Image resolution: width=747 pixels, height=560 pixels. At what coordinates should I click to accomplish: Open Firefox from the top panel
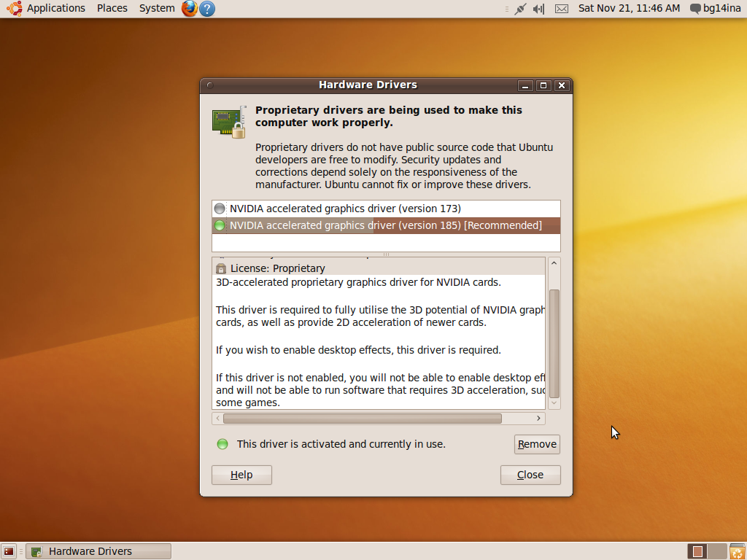tap(190, 9)
